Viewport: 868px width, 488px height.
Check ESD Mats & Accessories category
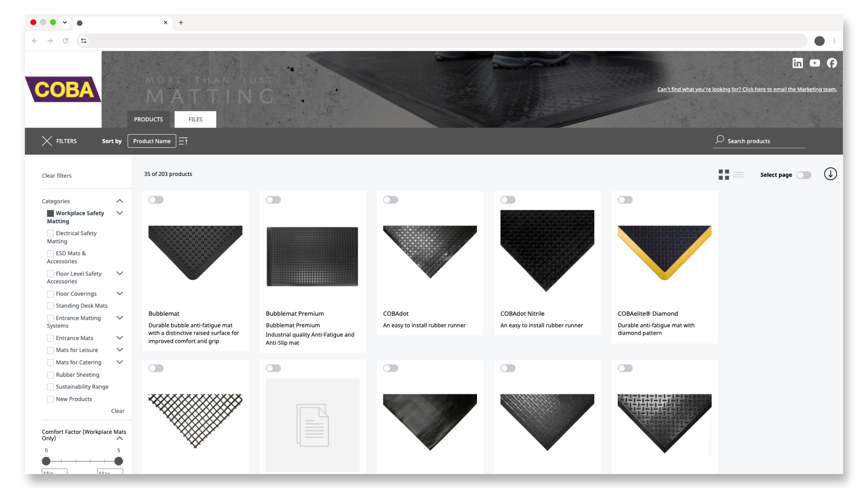(x=50, y=253)
